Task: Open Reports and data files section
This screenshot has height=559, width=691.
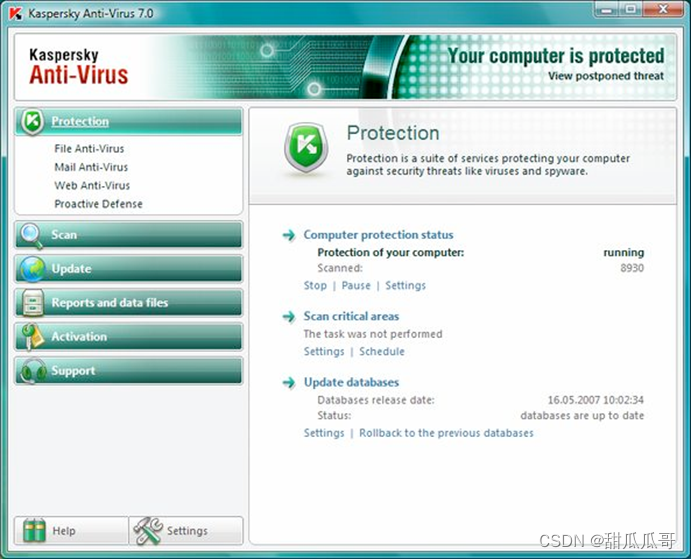Action: (128, 302)
